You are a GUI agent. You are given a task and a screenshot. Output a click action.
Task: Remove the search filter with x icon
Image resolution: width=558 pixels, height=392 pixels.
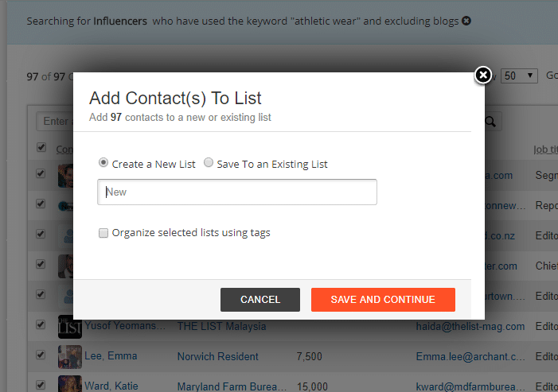[x=466, y=21]
